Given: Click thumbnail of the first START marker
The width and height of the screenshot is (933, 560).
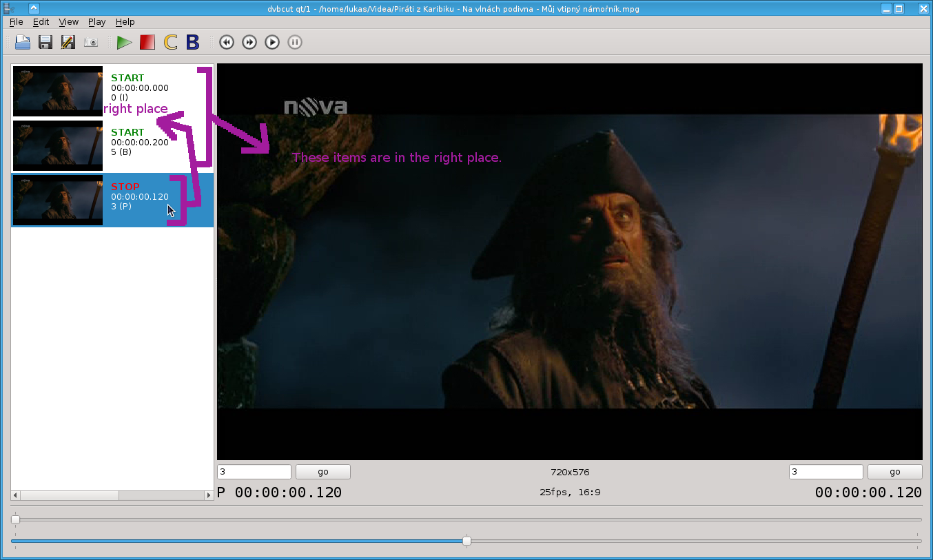Looking at the screenshot, I should [58, 91].
